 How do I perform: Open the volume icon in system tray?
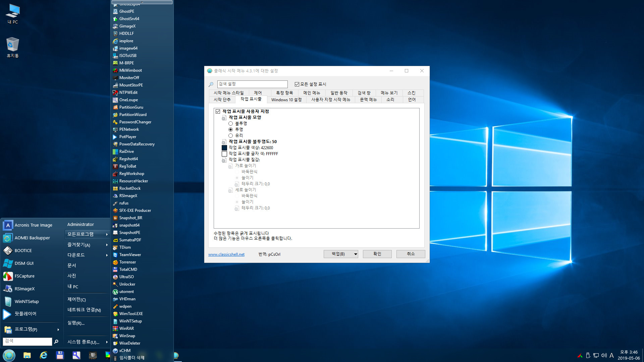pyautogui.click(x=604, y=355)
